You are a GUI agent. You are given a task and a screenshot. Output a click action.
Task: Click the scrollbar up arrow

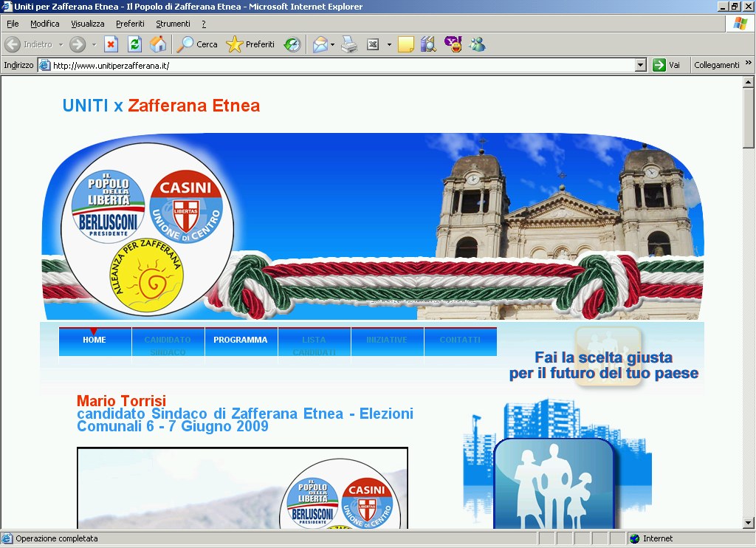click(x=748, y=83)
